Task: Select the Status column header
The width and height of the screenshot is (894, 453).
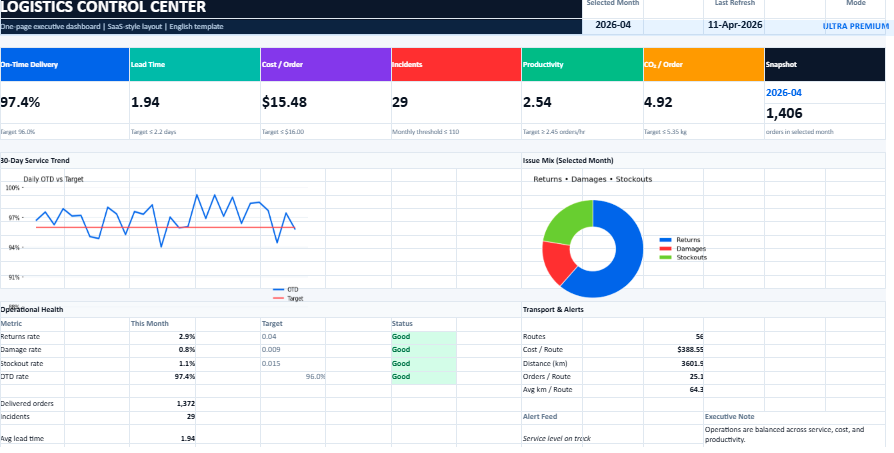Action: point(401,323)
